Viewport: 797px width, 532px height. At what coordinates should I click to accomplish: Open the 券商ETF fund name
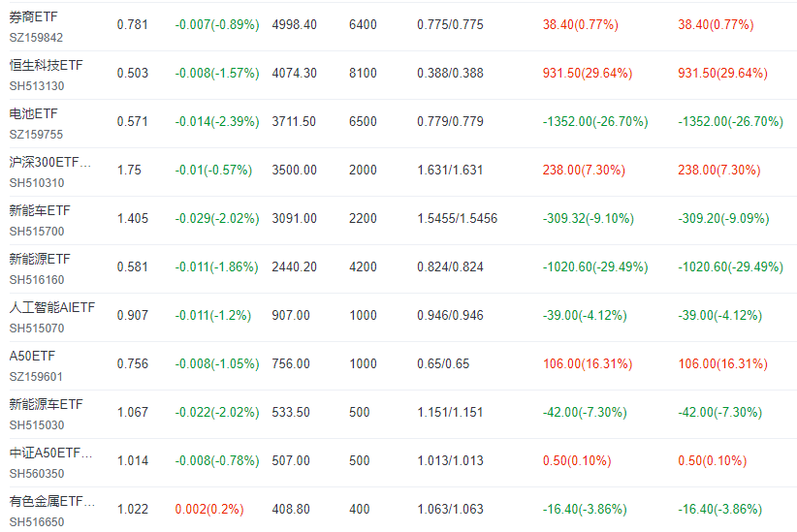[34, 17]
